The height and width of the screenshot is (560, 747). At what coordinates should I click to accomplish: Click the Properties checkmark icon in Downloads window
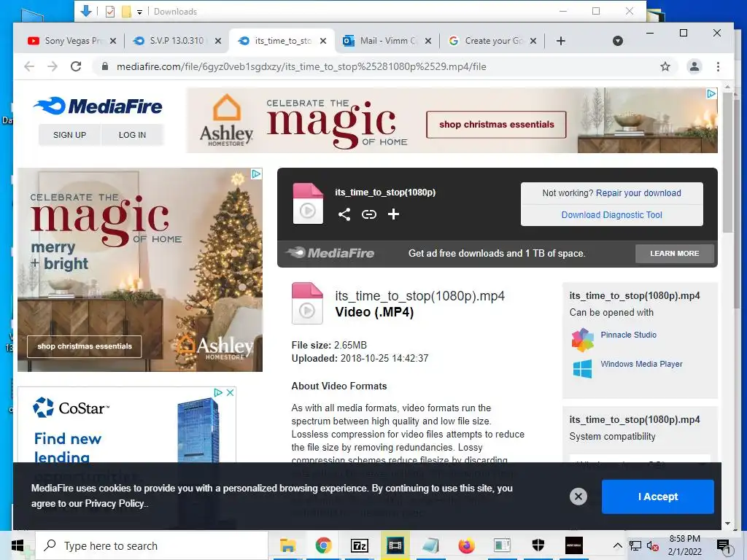tap(110, 12)
